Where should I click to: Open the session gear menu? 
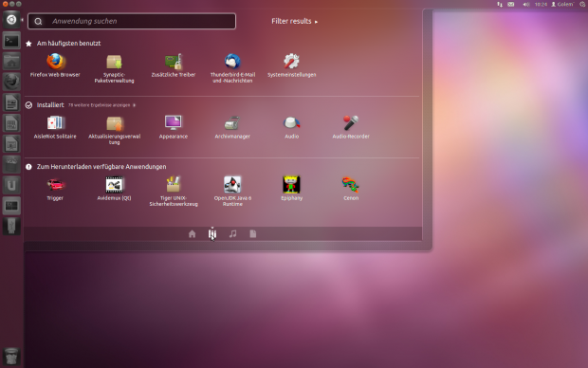coord(582,5)
